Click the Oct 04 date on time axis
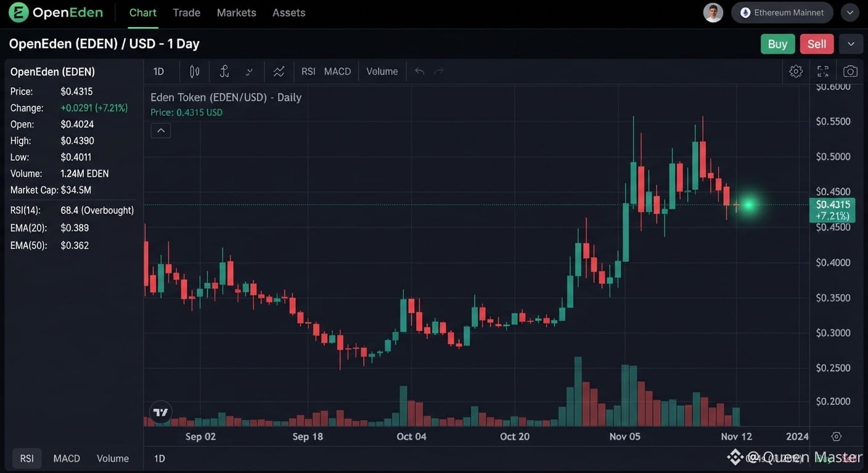 coord(411,437)
